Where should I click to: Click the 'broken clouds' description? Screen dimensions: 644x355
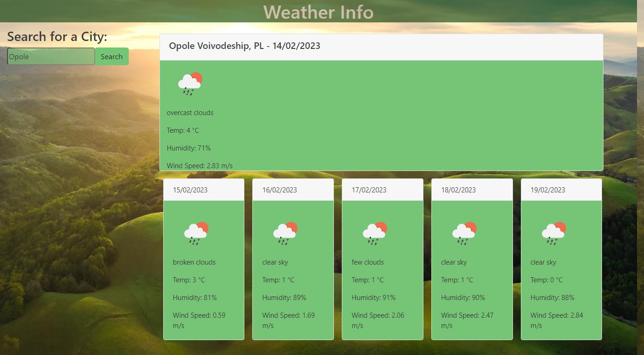(194, 262)
